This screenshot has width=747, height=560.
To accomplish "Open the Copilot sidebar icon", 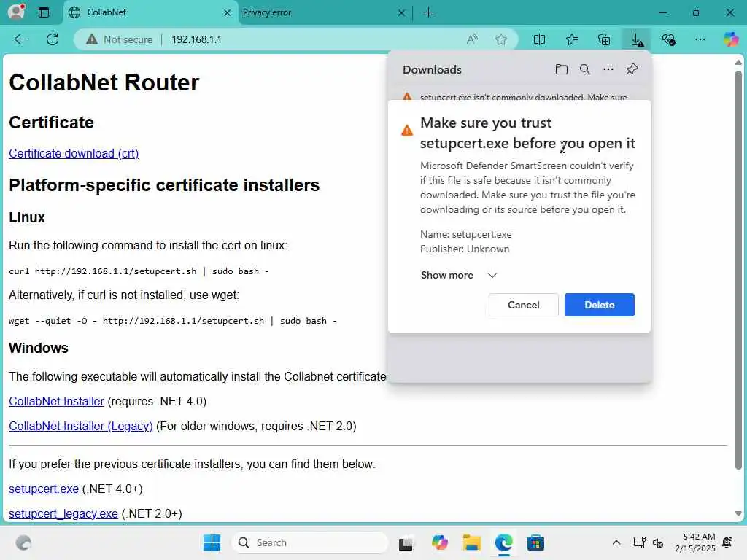I will (x=730, y=39).
